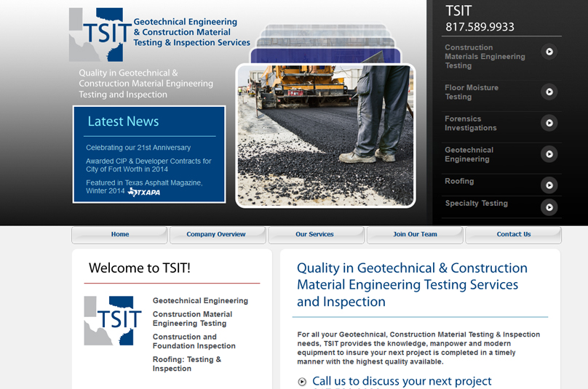Click Construction Material Engineering Testing in Welcome list
Viewport: 588px width, 389px height.
[x=192, y=318]
